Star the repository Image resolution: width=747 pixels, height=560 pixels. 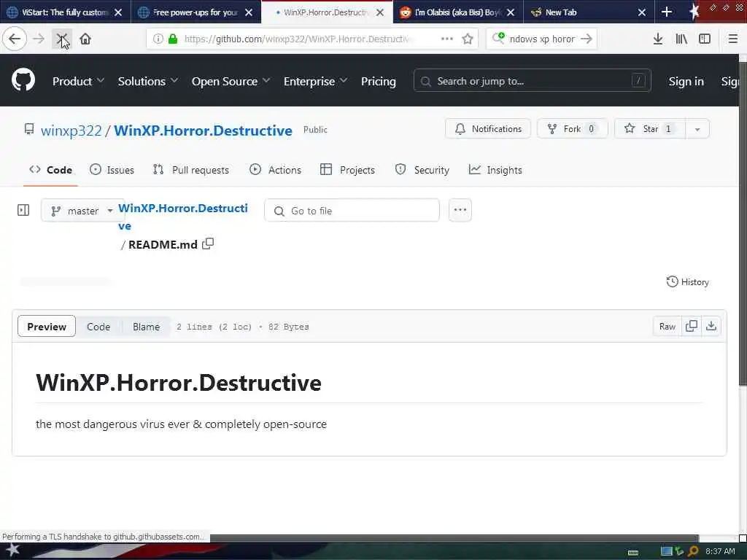(650, 129)
